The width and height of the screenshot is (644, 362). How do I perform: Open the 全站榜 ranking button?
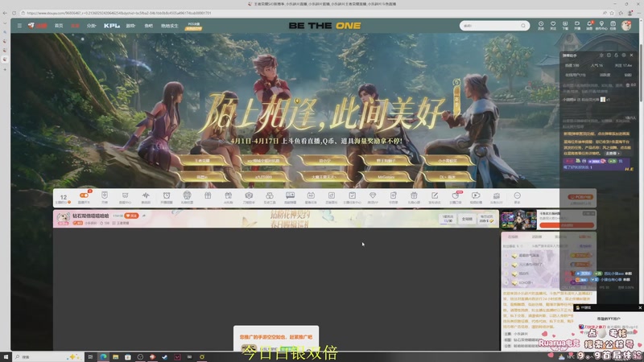pyautogui.click(x=467, y=219)
